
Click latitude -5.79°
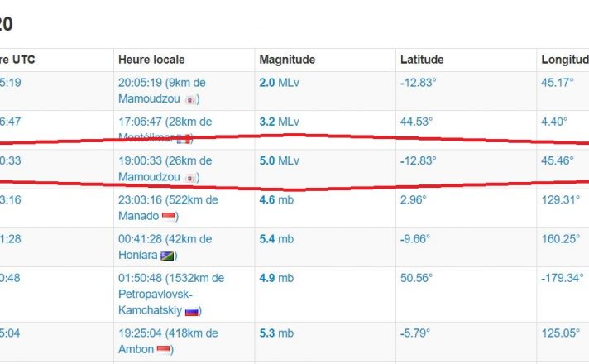point(414,333)
